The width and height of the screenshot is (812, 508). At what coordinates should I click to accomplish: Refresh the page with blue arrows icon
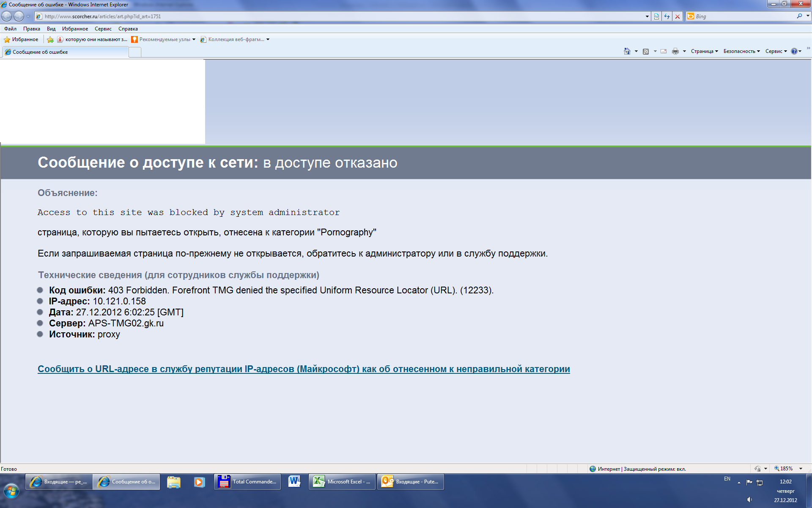point(667,17)
